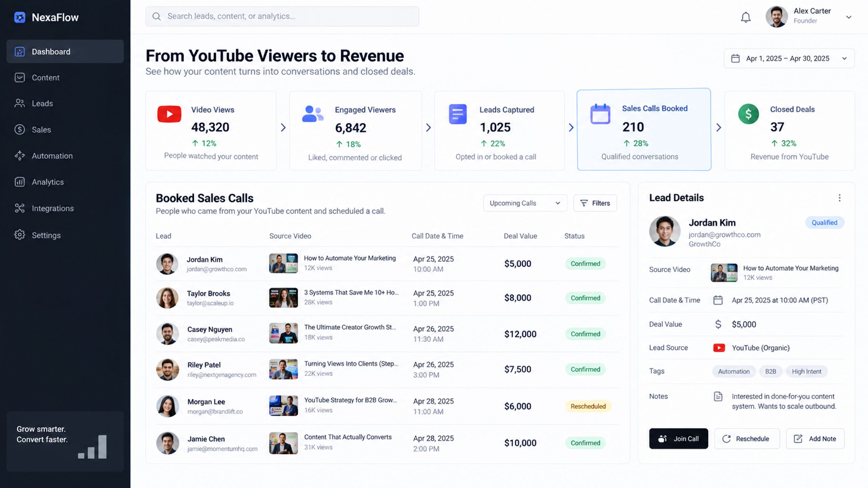Click the Leads Captured document icon
The height and width of the screenshot is (488, 868).
pyautogui.click(x=458, y=114)
